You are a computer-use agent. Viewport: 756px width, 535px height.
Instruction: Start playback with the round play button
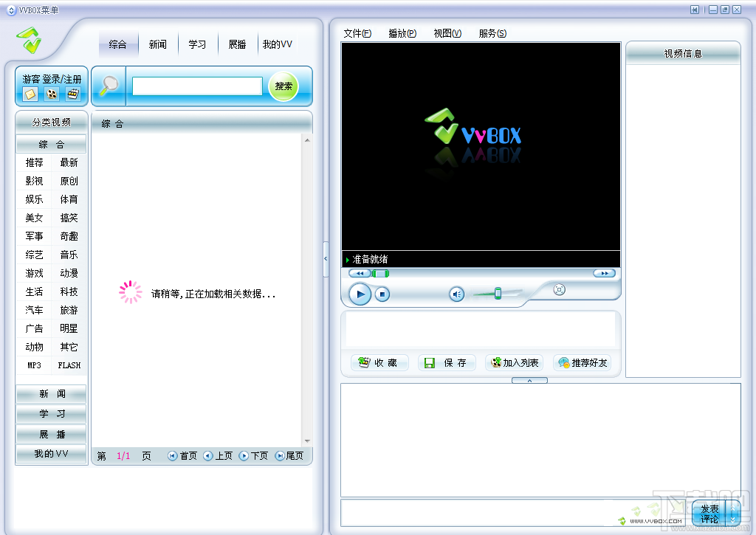point(360,294)
